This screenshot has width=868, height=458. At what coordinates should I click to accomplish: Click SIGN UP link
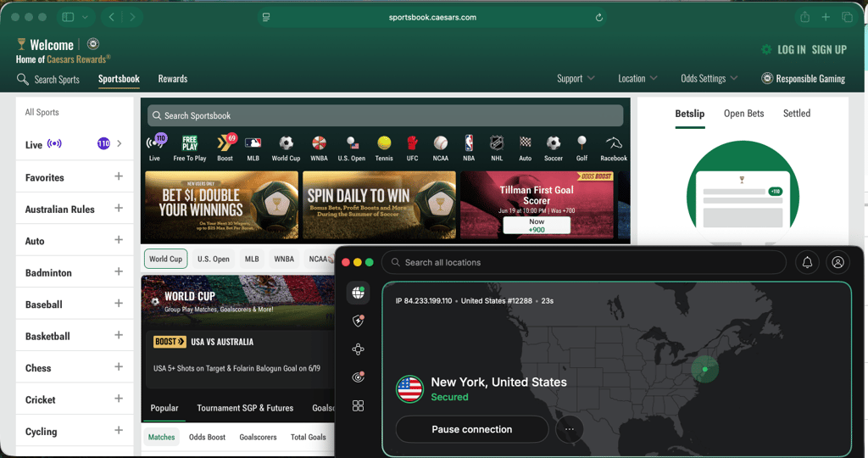point(829,50)
